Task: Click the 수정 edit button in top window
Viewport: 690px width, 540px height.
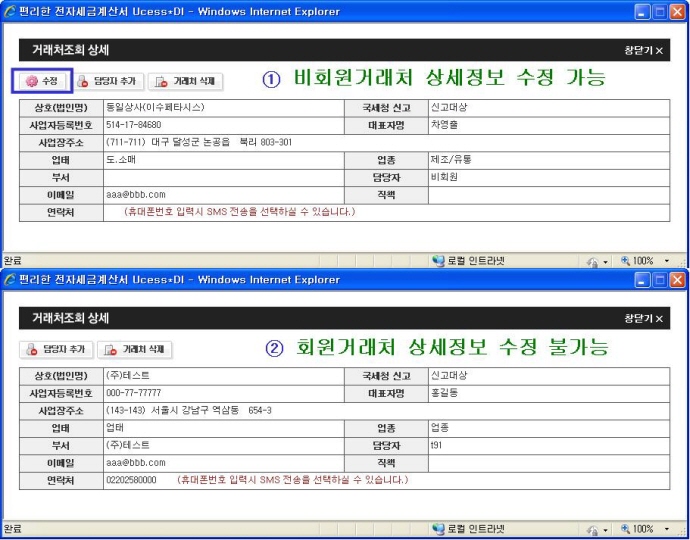Action: click(41, 81)
